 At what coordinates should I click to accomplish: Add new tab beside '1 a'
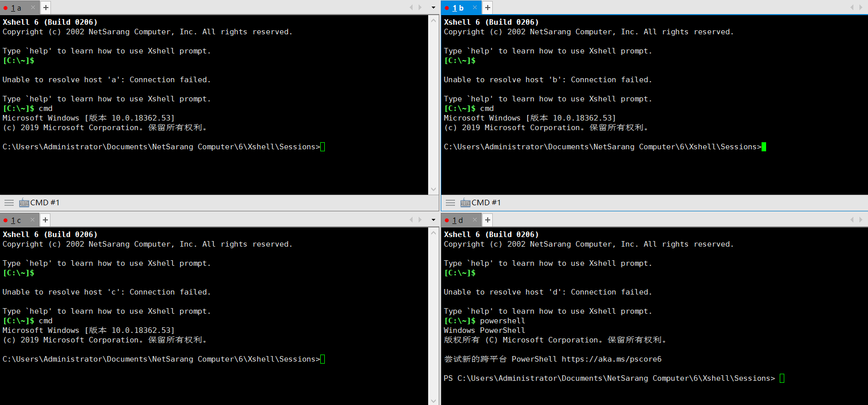(x=45, y=8)
